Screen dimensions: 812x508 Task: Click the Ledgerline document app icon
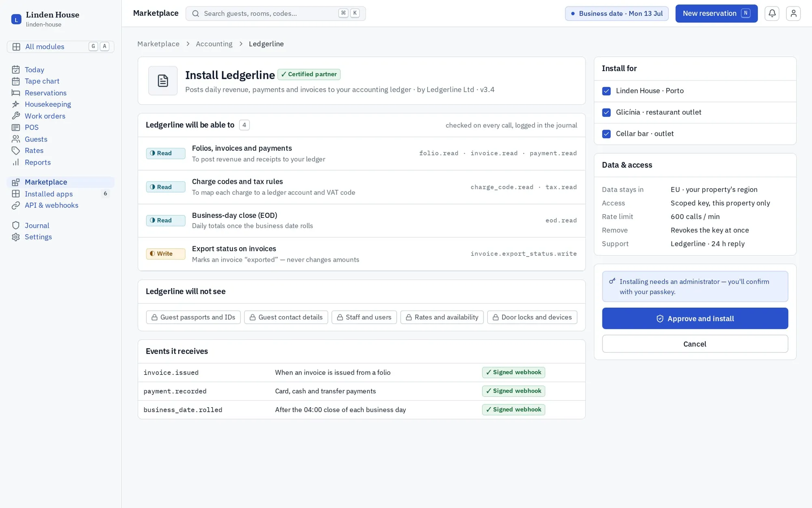pos(163,80)
